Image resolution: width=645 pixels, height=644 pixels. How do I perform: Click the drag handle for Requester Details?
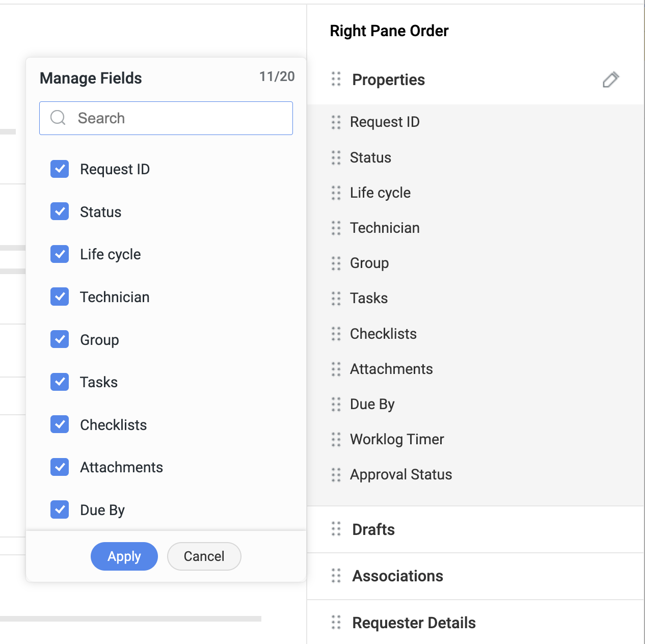pos(336,622)
